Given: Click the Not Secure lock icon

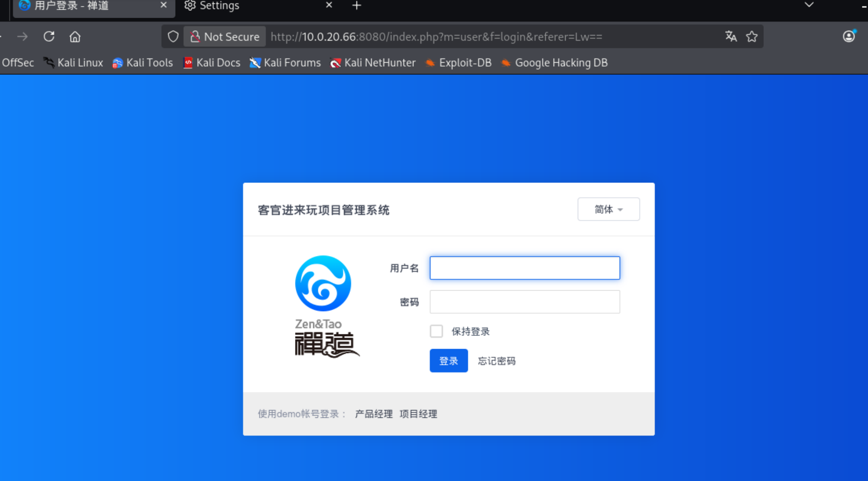Looking at the screenshot, I should click(x=195, y=37).
